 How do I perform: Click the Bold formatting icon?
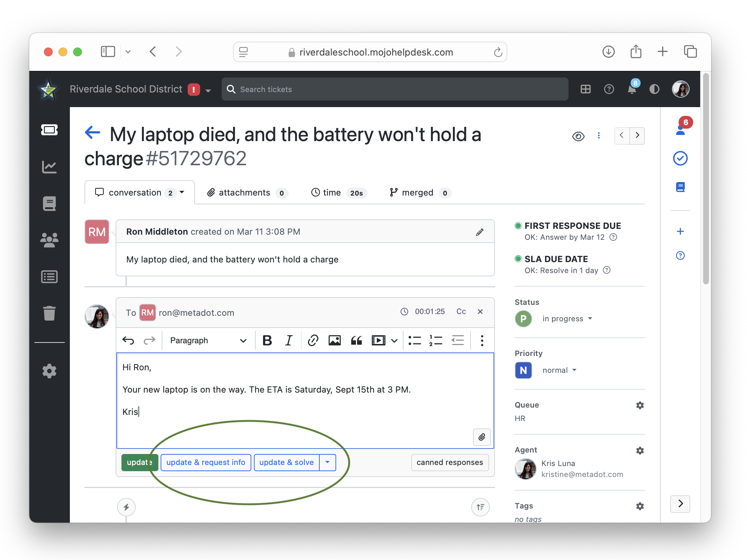click(267, 341)
